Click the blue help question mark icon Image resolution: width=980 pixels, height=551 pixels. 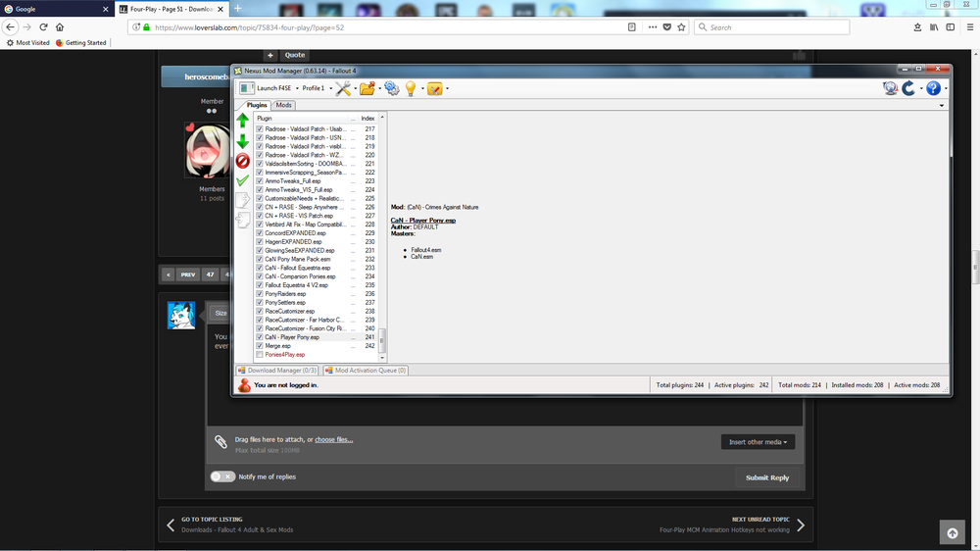click(x=933, y=88)
